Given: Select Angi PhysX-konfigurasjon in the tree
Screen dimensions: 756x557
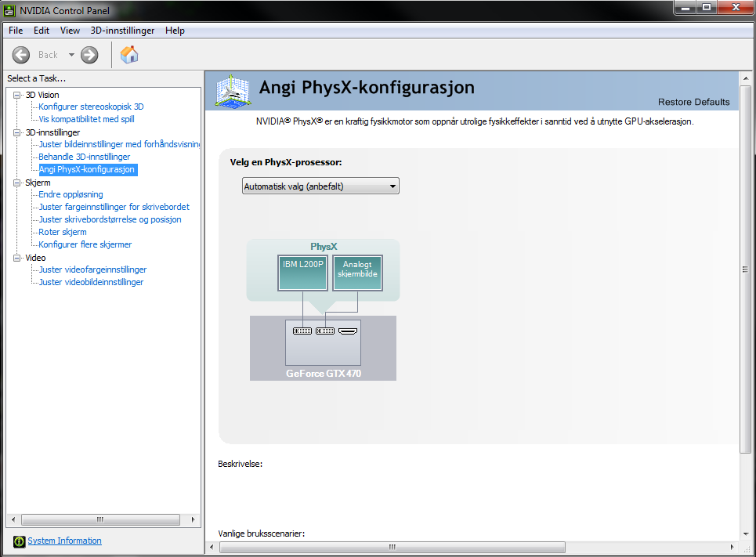Looking at the screenshot, I should 88,169.
